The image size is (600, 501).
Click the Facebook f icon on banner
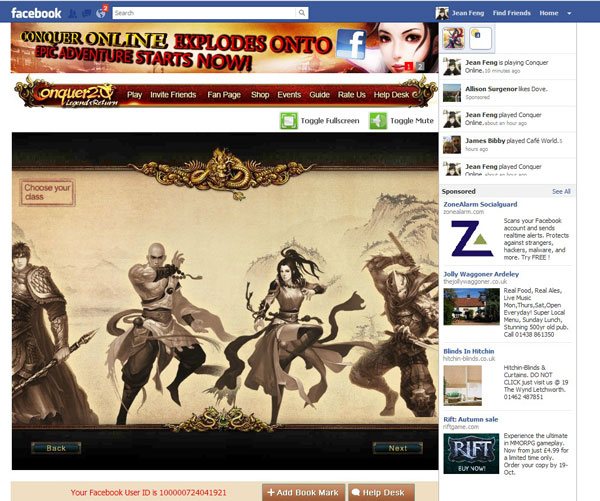pyautogui.click(x=351, y=44)
